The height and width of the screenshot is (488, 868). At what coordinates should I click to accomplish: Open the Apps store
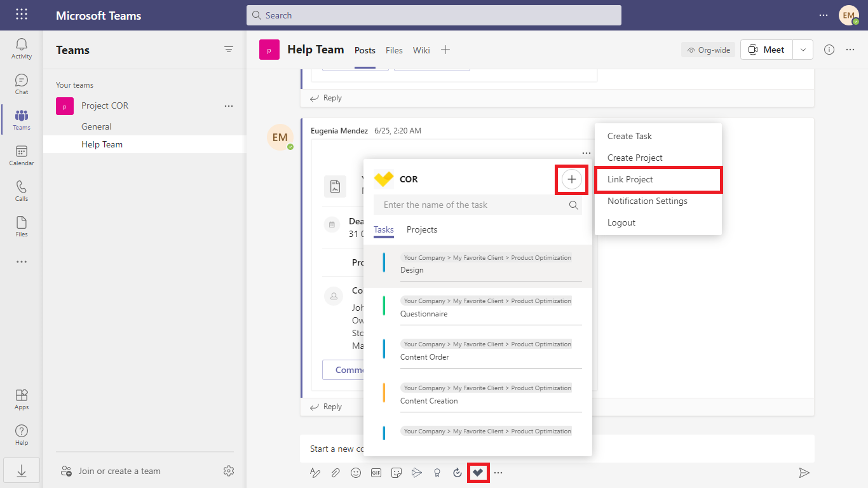pos(22,399)
